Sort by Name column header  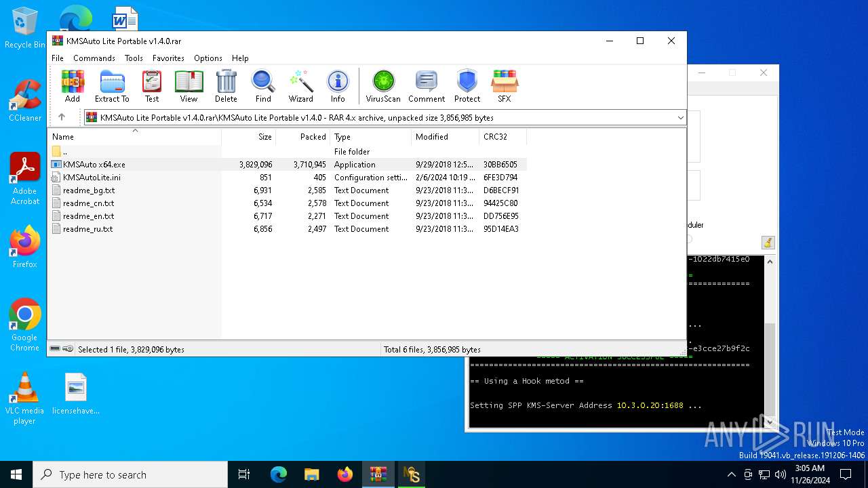click(134, 137)
